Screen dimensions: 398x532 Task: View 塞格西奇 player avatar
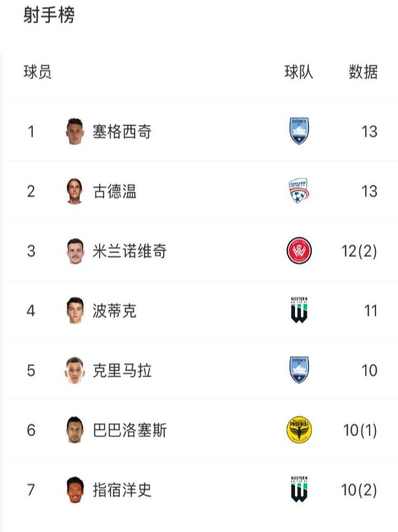[x=75, y=131]
